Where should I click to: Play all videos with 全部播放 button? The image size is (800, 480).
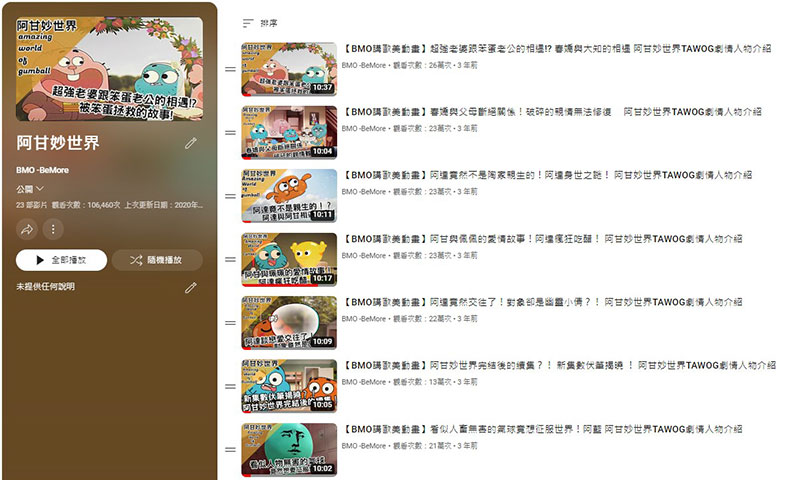click(x=61, y=260)
